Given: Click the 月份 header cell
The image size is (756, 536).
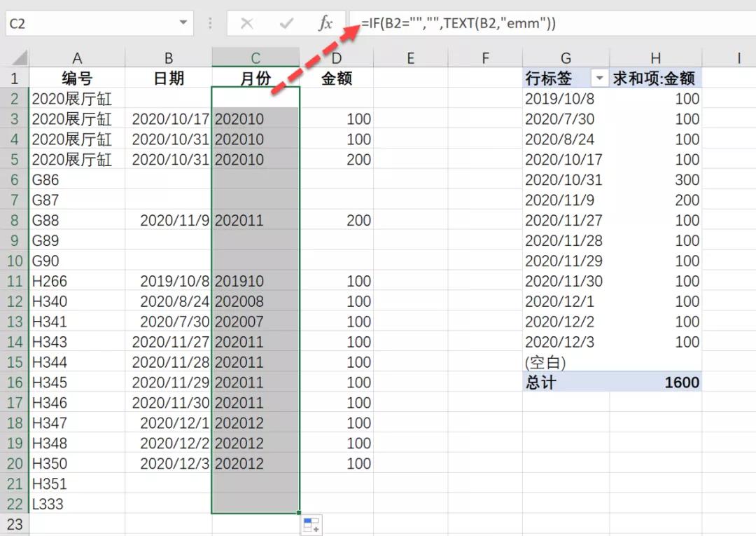Looking at the screenshot, I should [255, 78].
